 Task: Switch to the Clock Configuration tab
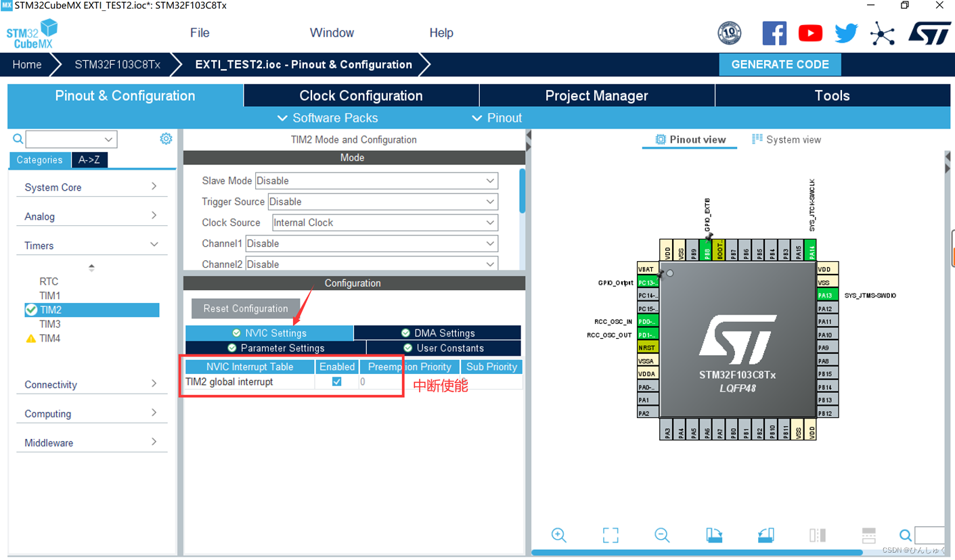361,95
